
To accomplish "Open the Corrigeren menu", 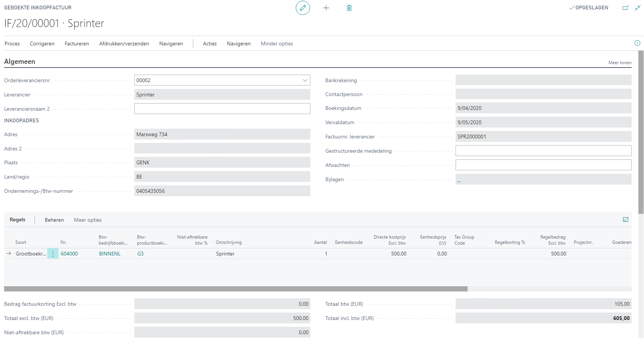I will (x=42, y=44).
